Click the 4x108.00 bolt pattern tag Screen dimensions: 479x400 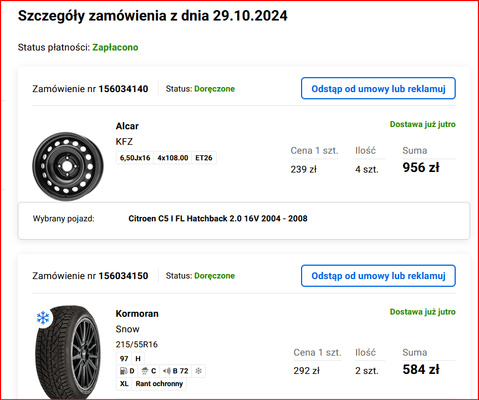pyautogui.click(x=173, y=158)
